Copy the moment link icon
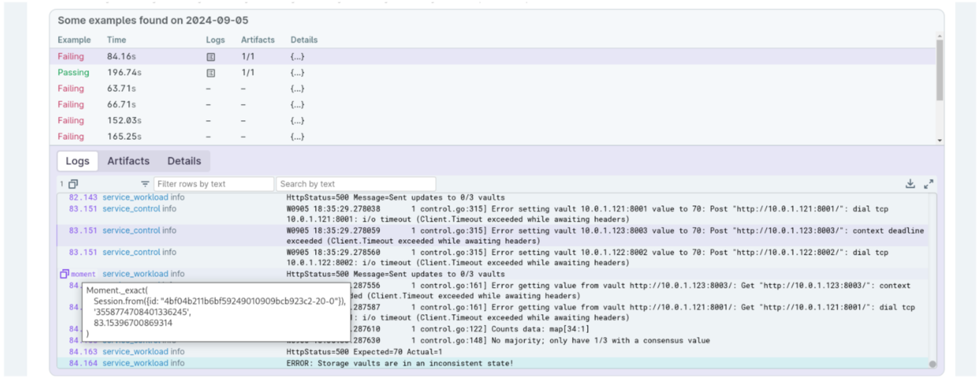This screenshot has width=980, height=383. [x=64, y=274]
